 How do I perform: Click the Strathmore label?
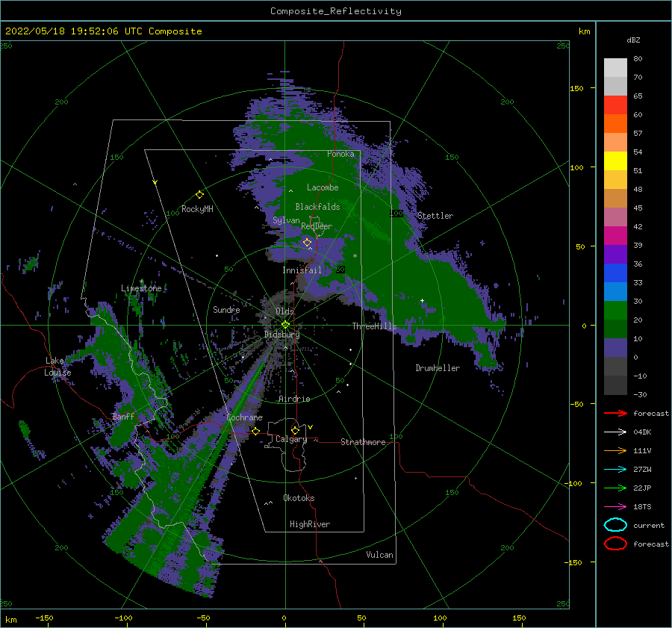coord(363,442)
